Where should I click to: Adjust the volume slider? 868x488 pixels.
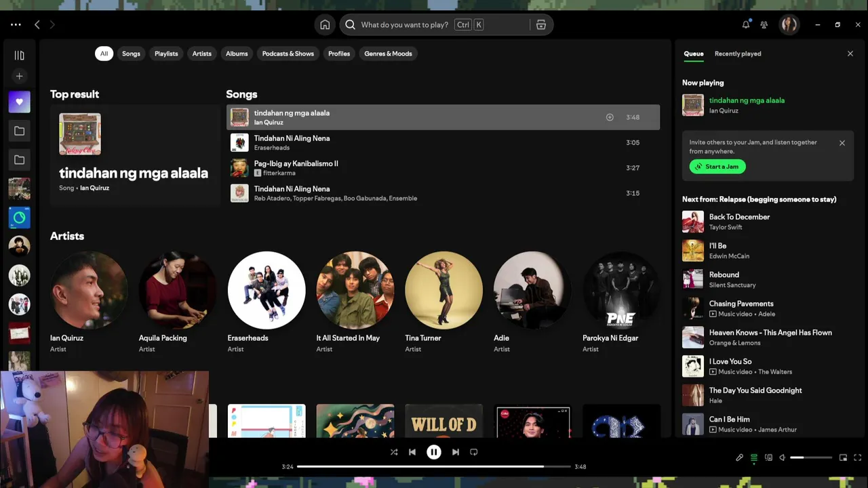[811, 457]
